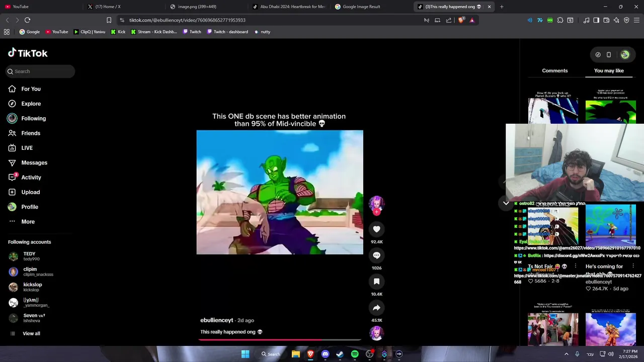Open Kick bookmark
This screenshot has width=644, height=362.
click(118, 32)
